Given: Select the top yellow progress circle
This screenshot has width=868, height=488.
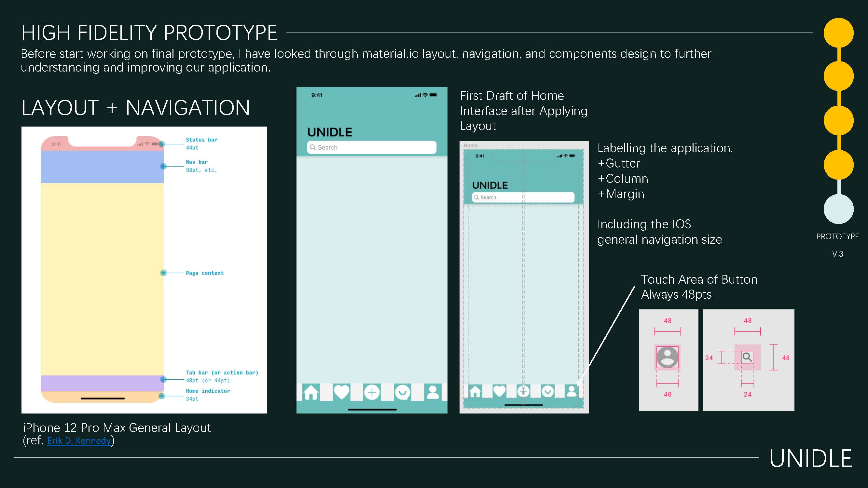Looking at the screenshot, I should coord(838,33).
